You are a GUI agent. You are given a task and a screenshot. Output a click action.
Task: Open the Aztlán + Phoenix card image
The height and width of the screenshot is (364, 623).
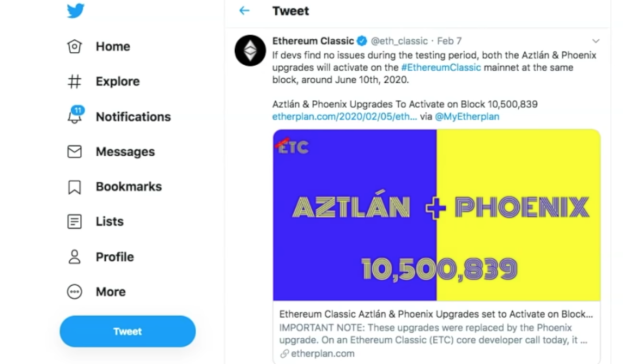click(x=437, y=215)
